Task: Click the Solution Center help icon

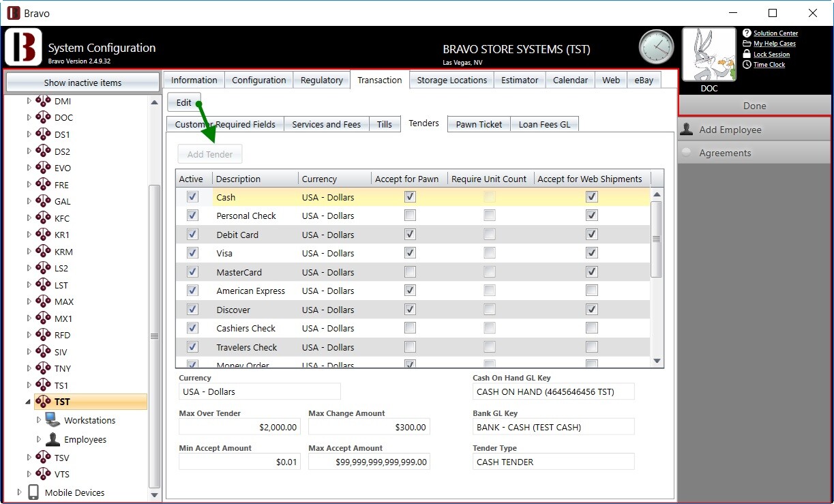Action: pos(747,33)
